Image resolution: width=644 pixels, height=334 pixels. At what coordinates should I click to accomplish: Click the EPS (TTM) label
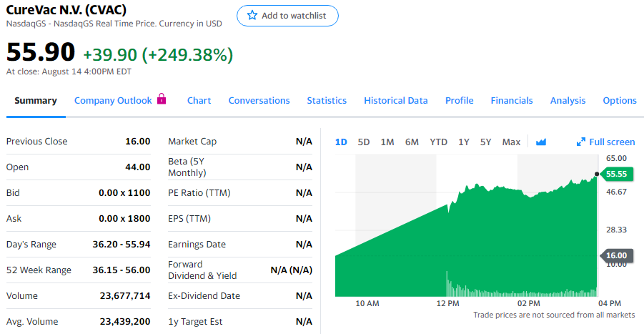[x=189, y=219]
